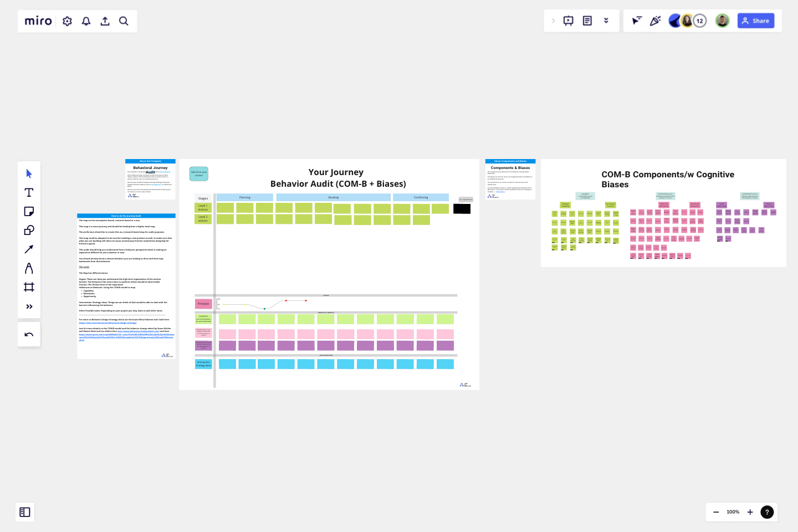Image resolution: width=798 pixels, height=532 pixels.
Task: Open the board settings gear menu
Action: (67, 21)
